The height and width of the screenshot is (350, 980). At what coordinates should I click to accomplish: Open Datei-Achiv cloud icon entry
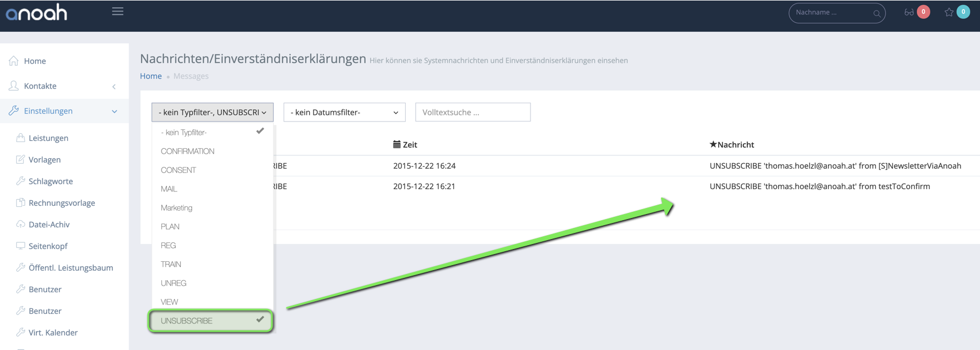click(49, 225)
